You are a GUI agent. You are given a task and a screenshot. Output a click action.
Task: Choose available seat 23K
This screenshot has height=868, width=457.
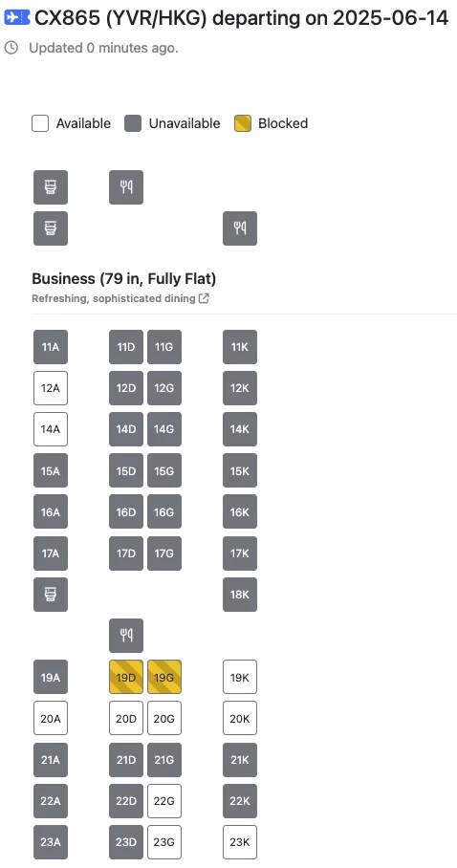(240, 842)
